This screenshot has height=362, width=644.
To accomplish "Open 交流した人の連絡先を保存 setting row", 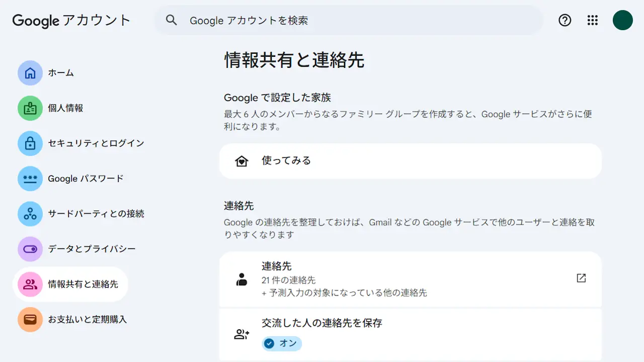I will click(322, 323).
